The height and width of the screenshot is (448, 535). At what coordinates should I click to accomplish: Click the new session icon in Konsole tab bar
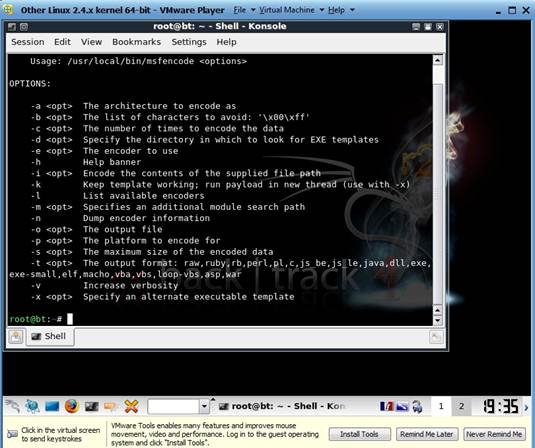coord(16,337)
